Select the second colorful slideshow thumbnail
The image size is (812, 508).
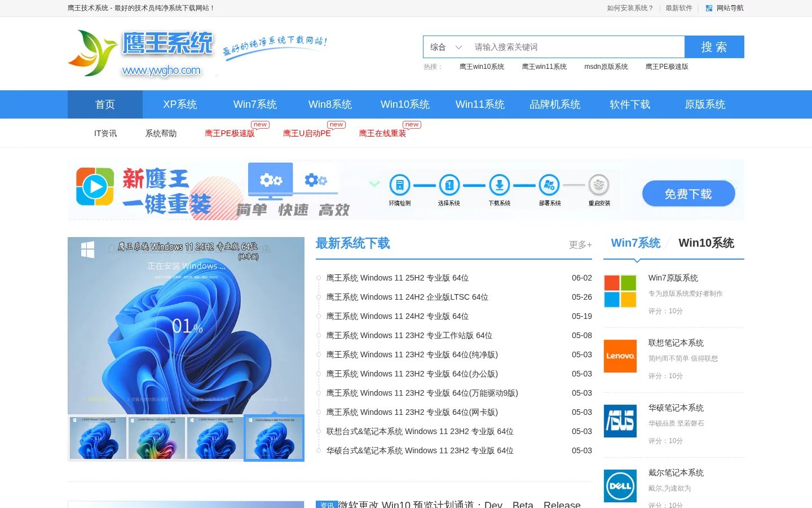[x=157, y=438]
